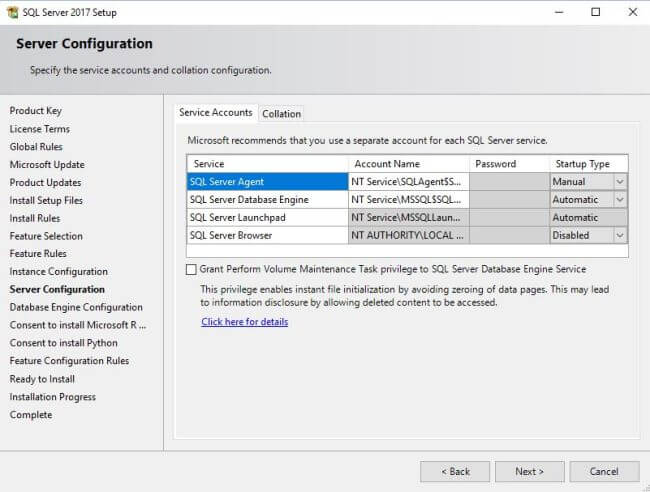Click the Account Name column header

pos(408,164)
